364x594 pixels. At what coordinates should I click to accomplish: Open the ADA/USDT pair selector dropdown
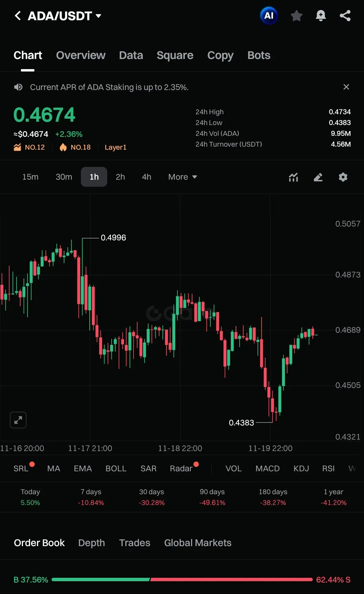(65, 16)
